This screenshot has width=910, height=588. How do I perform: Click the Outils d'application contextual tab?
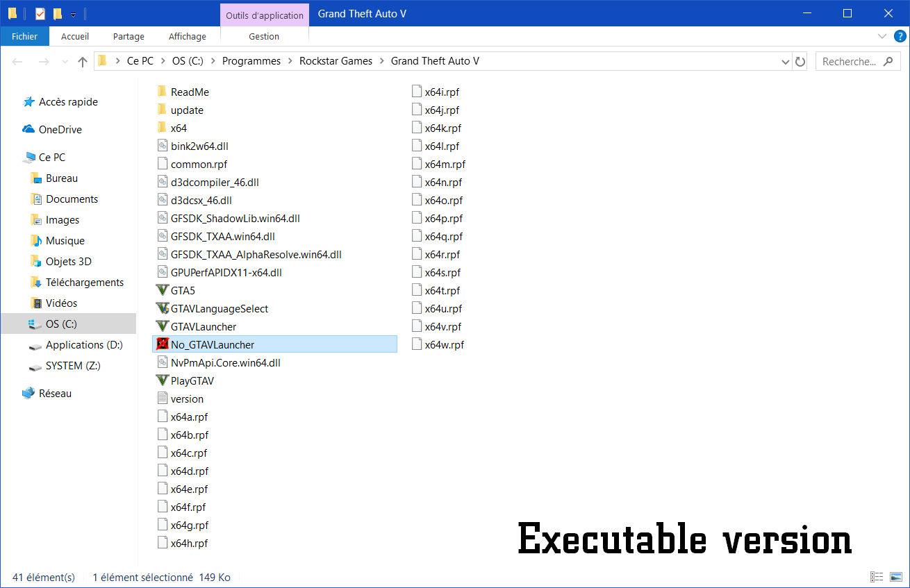pos(265,15)
